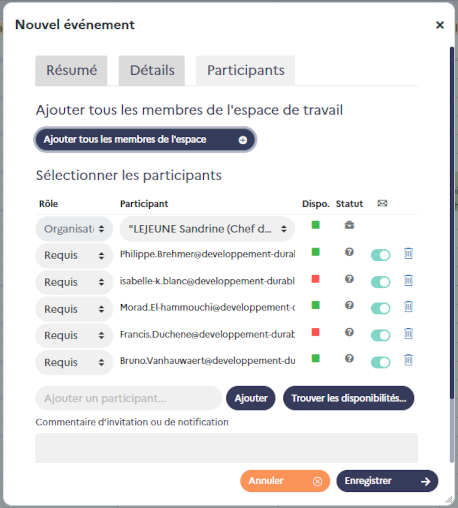Viewport: 458px width, 508px height.
Task: Delete Morad.El-hammouchi participant trash icon
Action: (x=408, y=307)
